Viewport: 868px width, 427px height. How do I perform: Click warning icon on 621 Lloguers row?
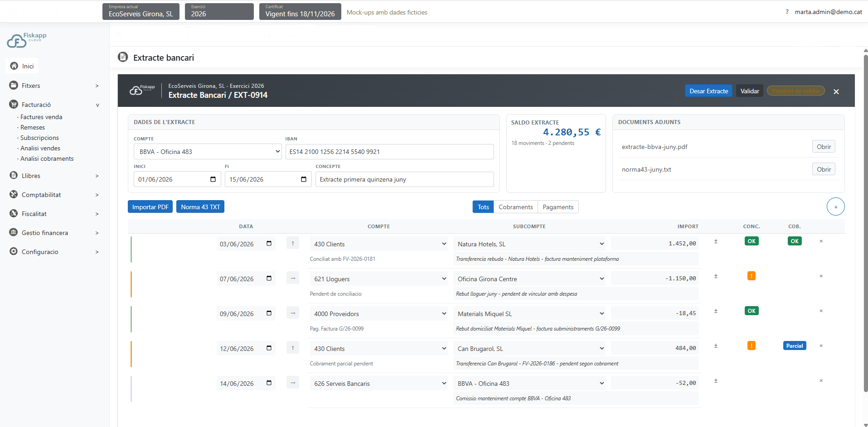[752, 276]
